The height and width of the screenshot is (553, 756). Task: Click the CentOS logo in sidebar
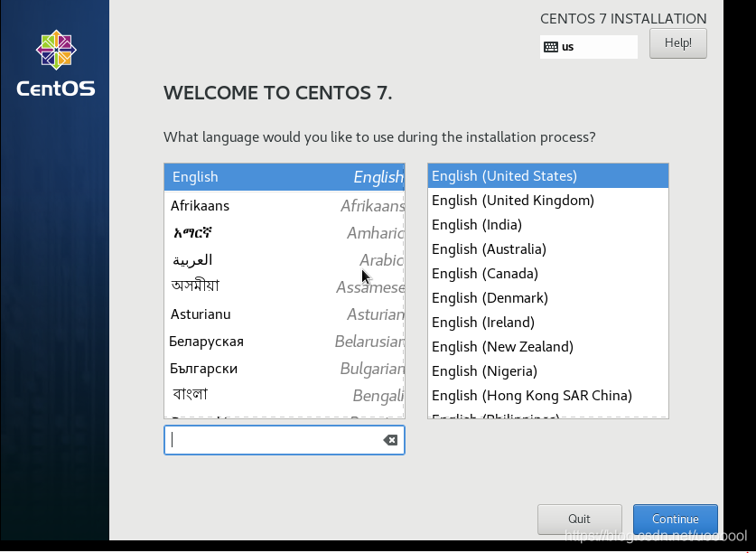[x=56, y=63]
